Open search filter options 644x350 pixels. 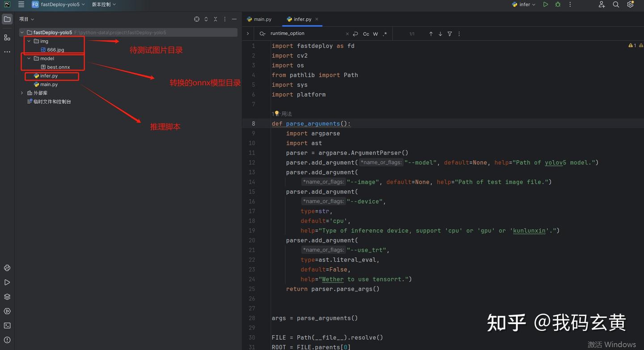[x=450, y=34]
